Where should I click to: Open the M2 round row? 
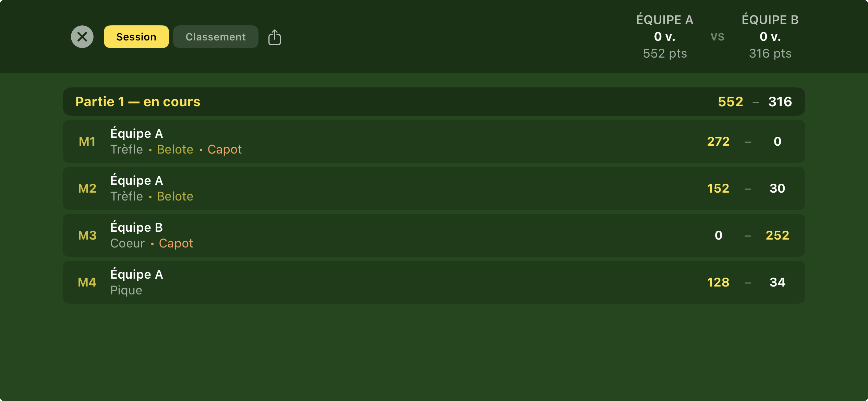pyautogui.click(x=434, y=188)
